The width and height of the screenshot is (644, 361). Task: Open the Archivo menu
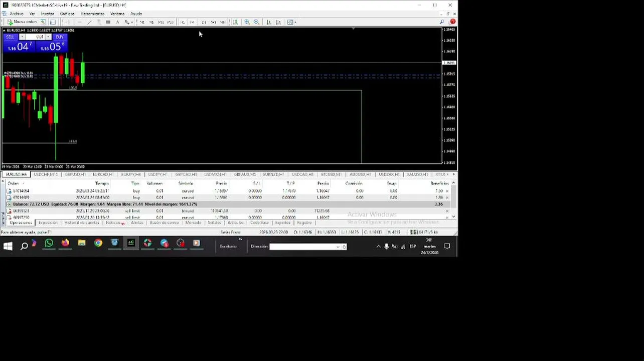coord(16,14)
